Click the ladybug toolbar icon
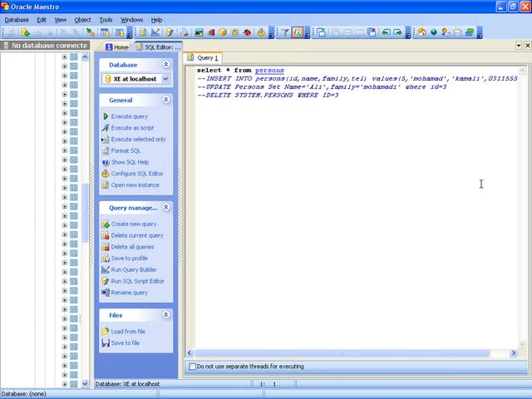The height and width of the screenshot is (399, 532). click(248, 32)
